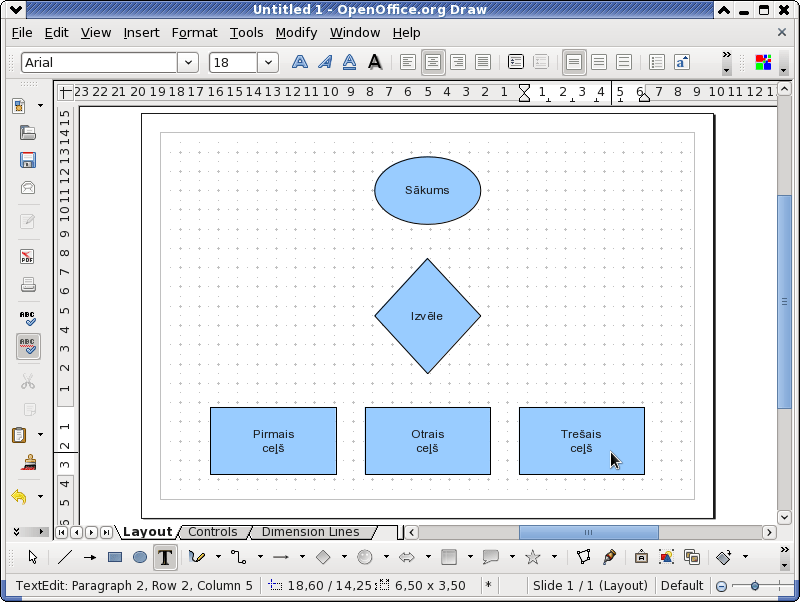Toggle Bold text formatting
The image size is (800, 602).
coord(299,63)
